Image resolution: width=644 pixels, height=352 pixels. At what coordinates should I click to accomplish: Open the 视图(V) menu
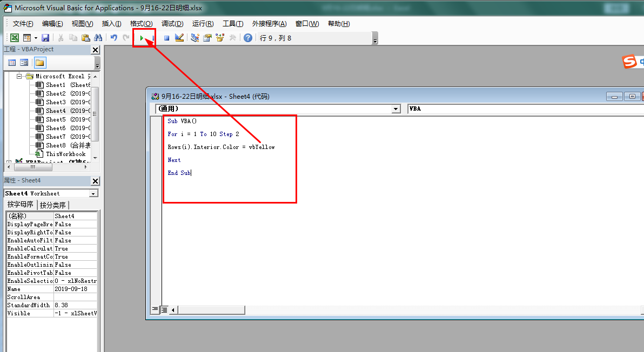click(x=82, y=24)
